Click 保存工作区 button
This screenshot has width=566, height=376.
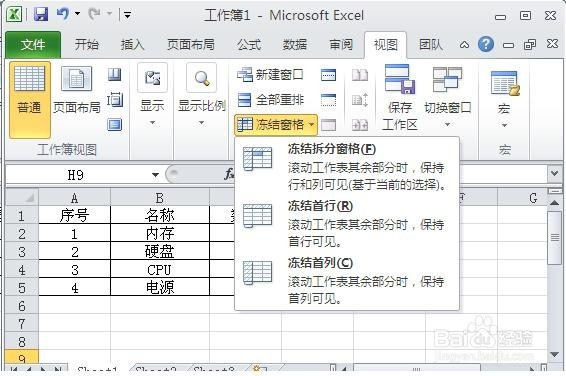(400, 97)
